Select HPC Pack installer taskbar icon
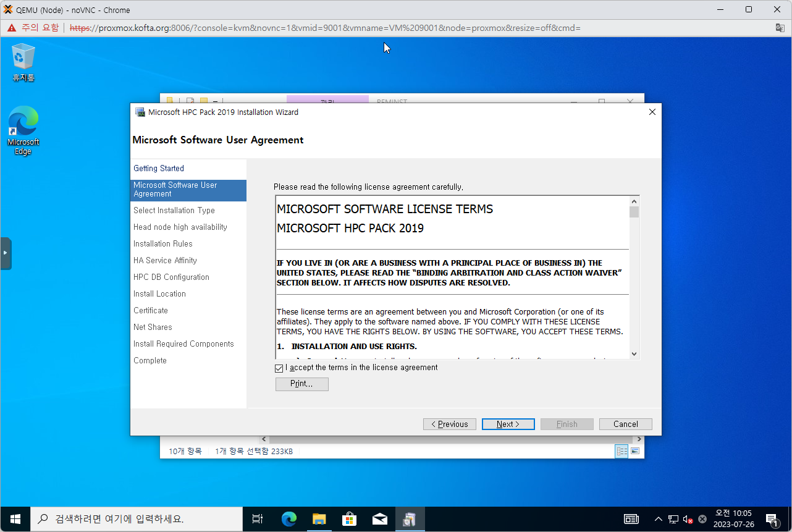Screen dimensions: 792x532 [410, 519]
